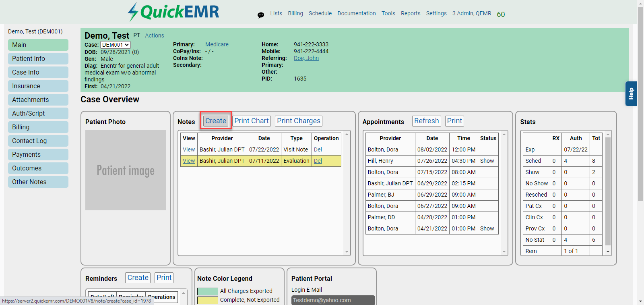Click the Login E-Mail field
Viewport: 644px width, 305px height.
coord(333,300)
